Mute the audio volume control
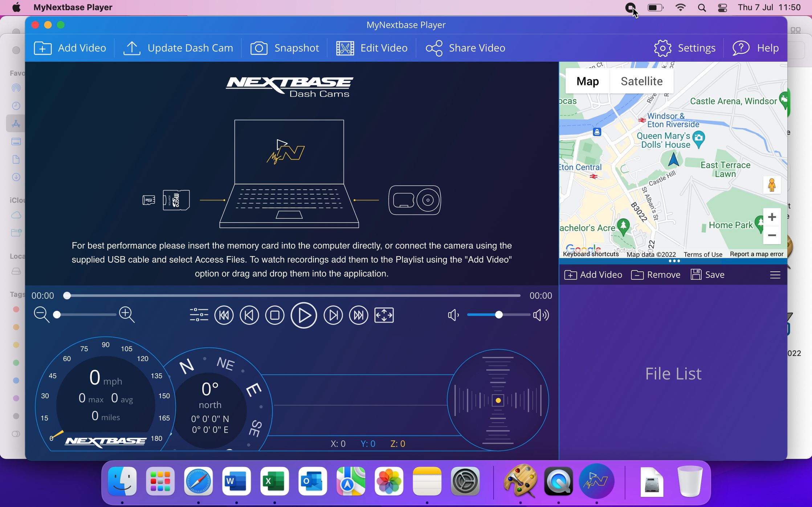Screen dimensions: 812x507 pos(455,315)
